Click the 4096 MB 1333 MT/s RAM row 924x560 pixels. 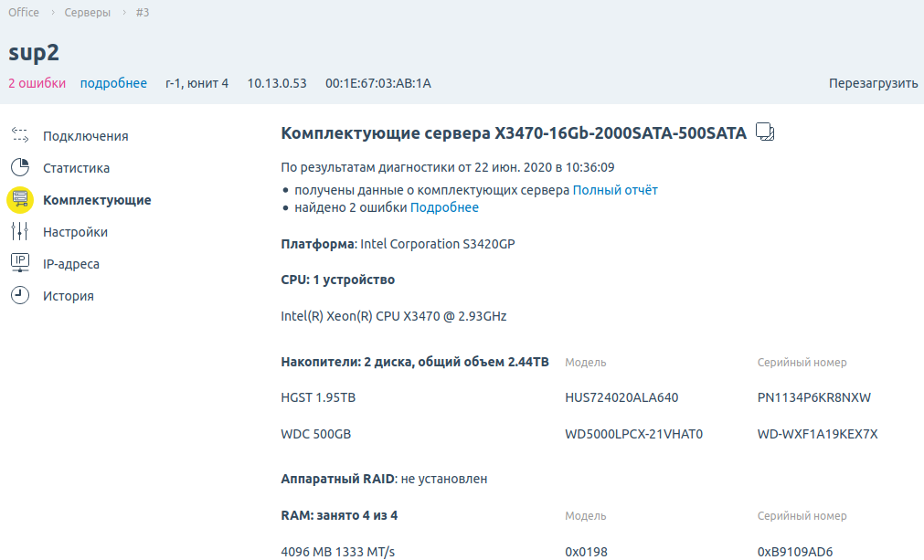[x=337, y=552]
